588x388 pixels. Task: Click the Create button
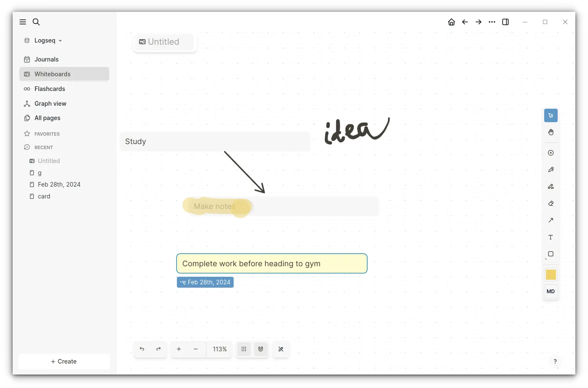(x=64, y=361)
